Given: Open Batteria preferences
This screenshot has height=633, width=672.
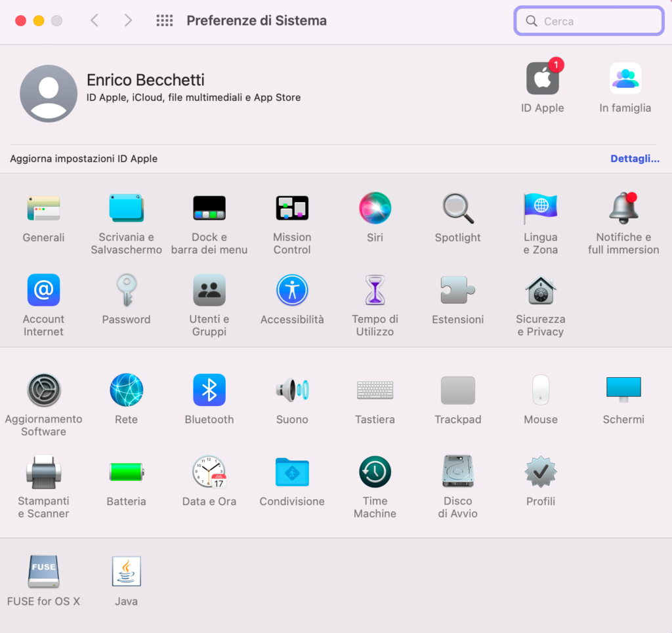Looking at the screenshot, I should pos(127,472).
